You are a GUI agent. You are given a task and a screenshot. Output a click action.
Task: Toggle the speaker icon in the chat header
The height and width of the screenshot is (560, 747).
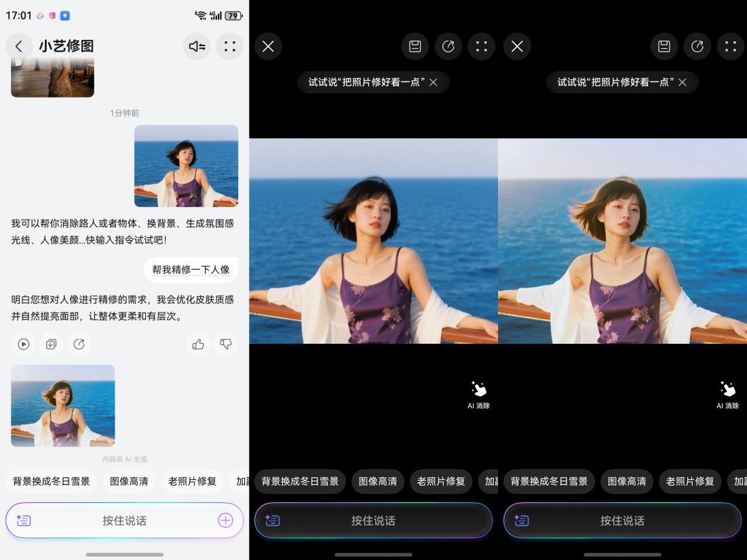click(197, 46)
